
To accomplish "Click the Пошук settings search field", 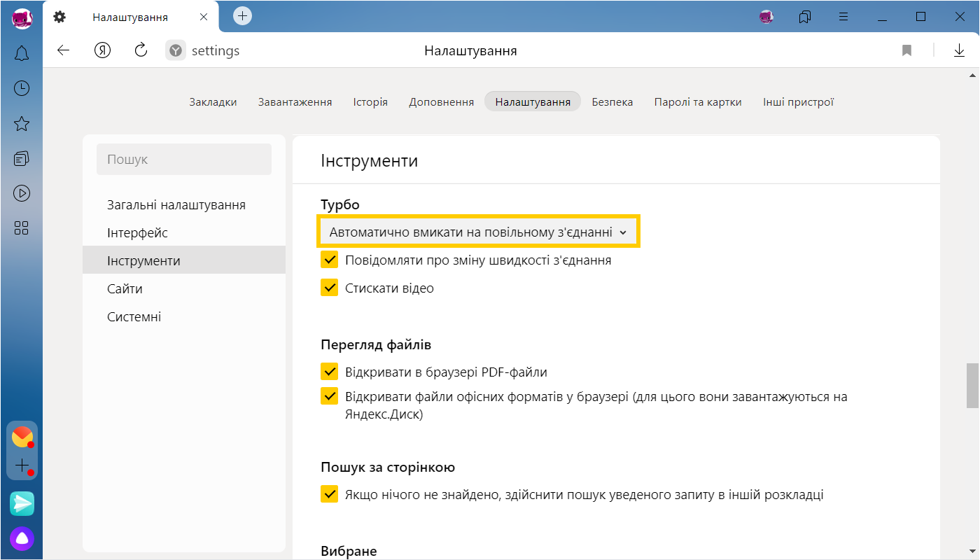I will 184,159.
